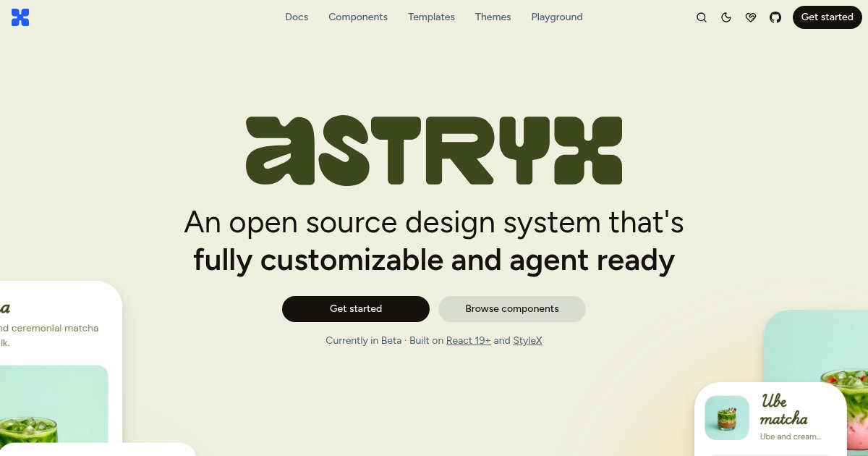Click the 'Ube and cream...' description text
Image resolution: width=868 pixels, height=456 pixels.
pyautogui.click(x=791, y=436)
